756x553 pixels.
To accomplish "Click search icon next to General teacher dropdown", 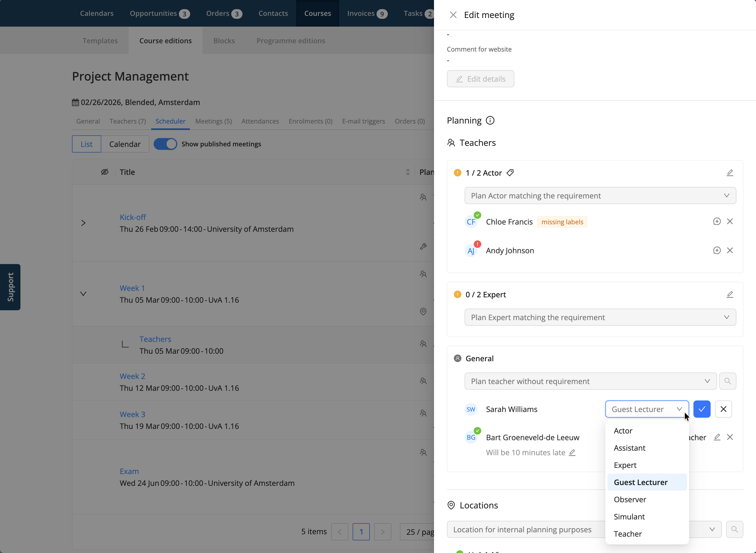I will (x=728, y=381).
